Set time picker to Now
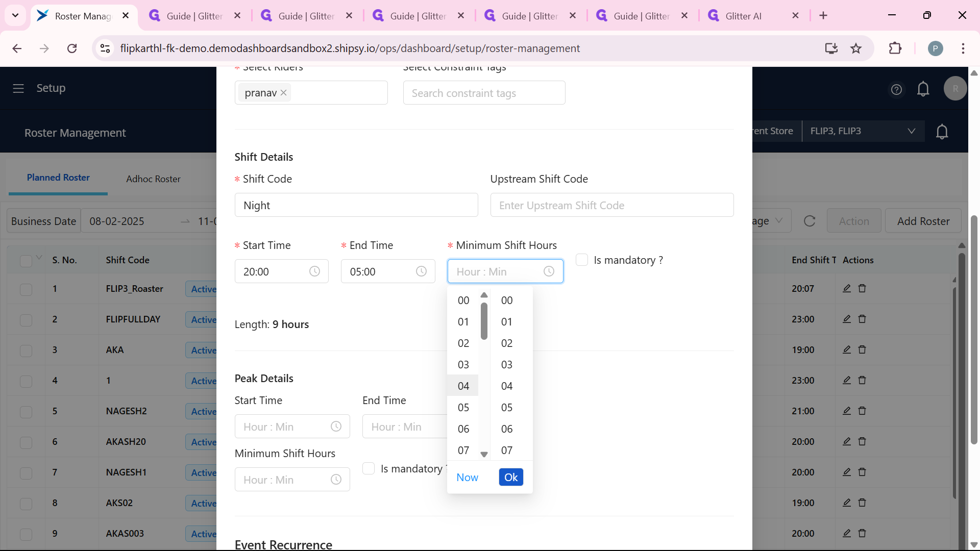The height and width of the screenshot is (551, 980). [467, 477]
